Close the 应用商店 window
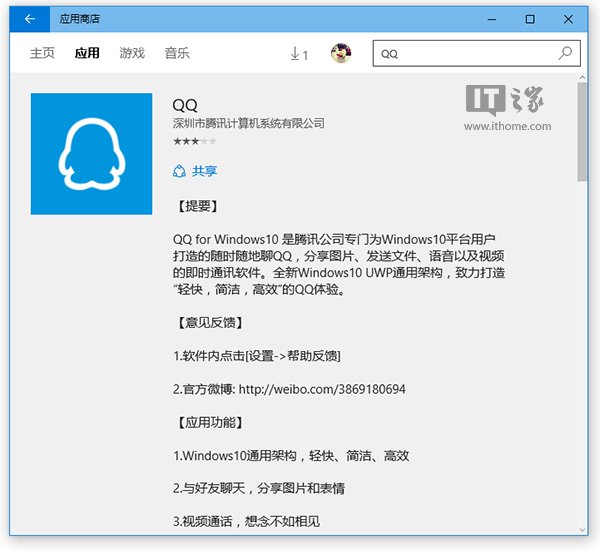Screen dimensions: 600x555 coord(568,19)
